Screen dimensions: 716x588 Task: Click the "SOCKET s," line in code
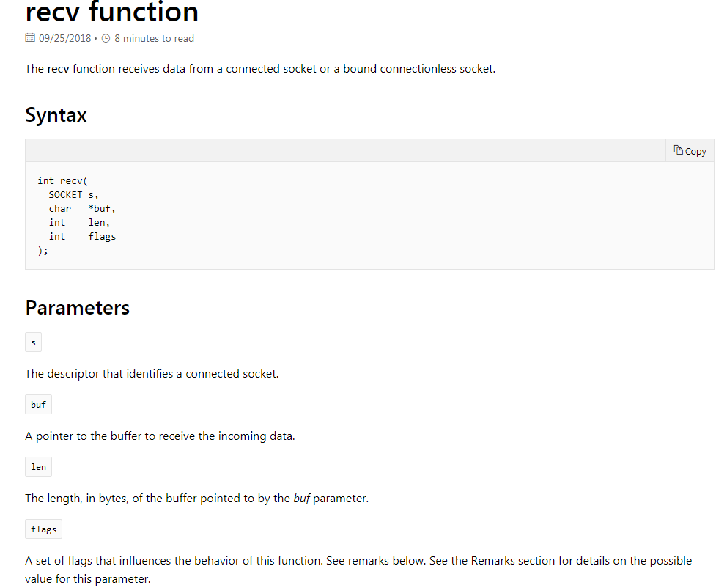coord(73,194)
